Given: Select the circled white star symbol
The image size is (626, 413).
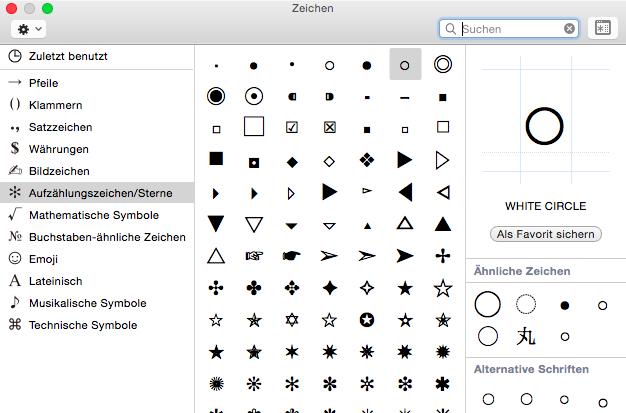Looking at the screenshot, I should pos(367,320).
